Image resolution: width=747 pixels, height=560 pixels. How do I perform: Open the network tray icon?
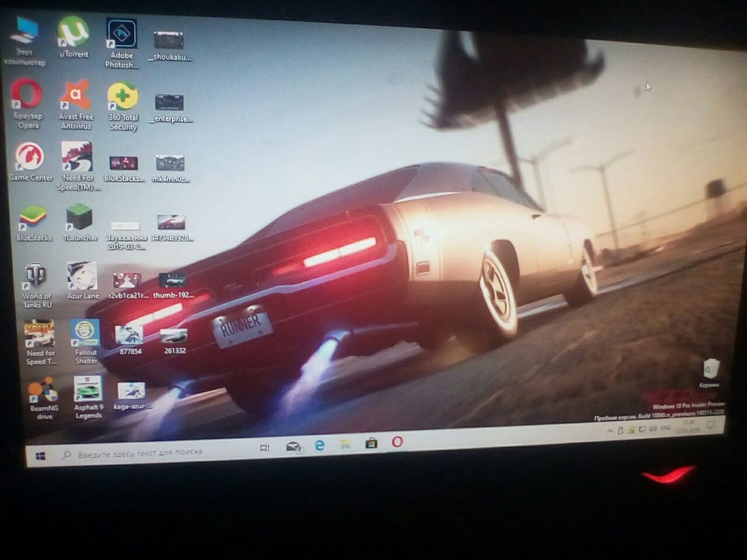point(641,429)
